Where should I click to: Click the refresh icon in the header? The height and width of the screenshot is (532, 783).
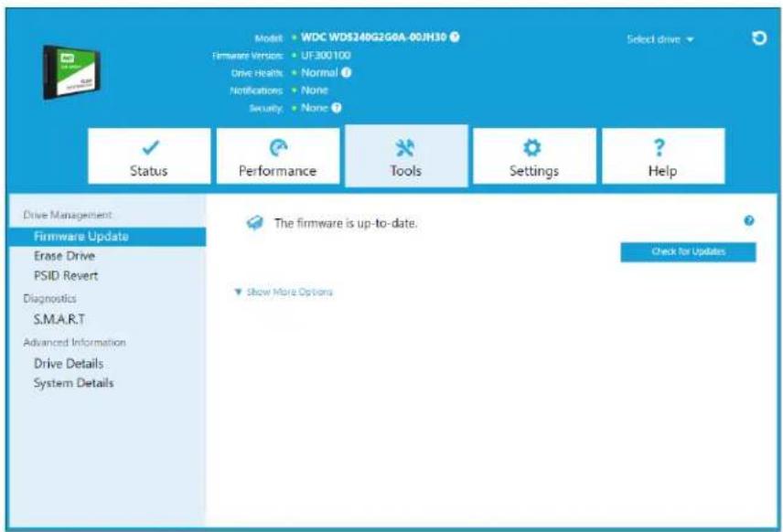pyautogui.click(x=759, y=37)
